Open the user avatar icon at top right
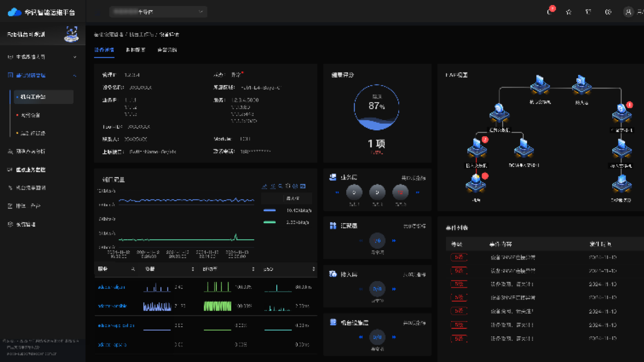The image size is (644, 362). point(628,12)
